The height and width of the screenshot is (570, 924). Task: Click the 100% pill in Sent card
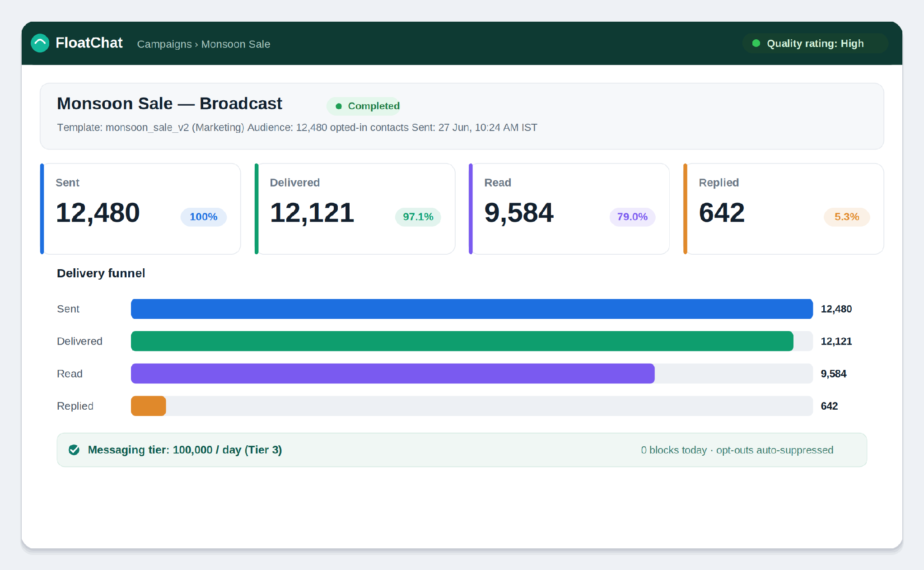(x=203, y=217)
